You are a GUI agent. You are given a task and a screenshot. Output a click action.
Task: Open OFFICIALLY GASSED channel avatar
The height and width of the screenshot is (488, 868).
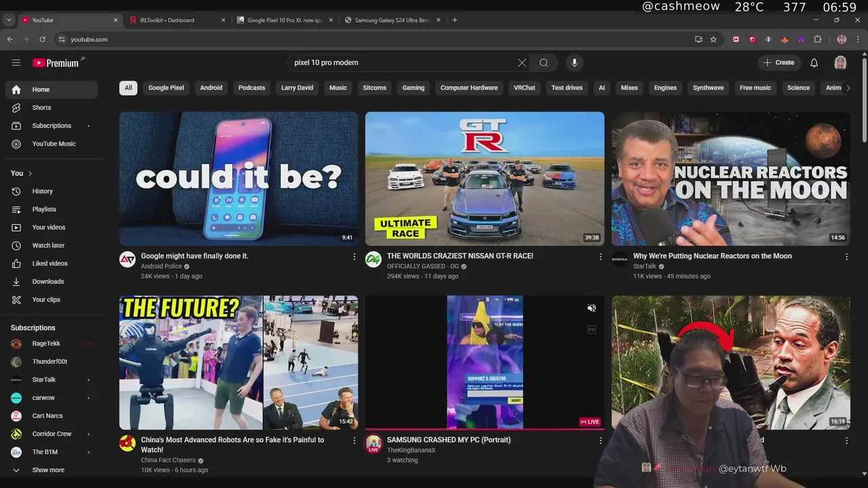pos(374,260)
